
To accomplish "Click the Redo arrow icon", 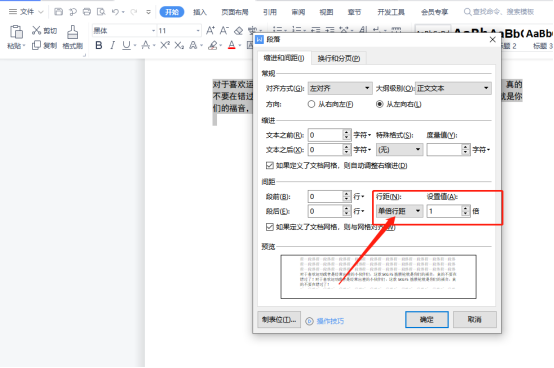I will (134, 12).
